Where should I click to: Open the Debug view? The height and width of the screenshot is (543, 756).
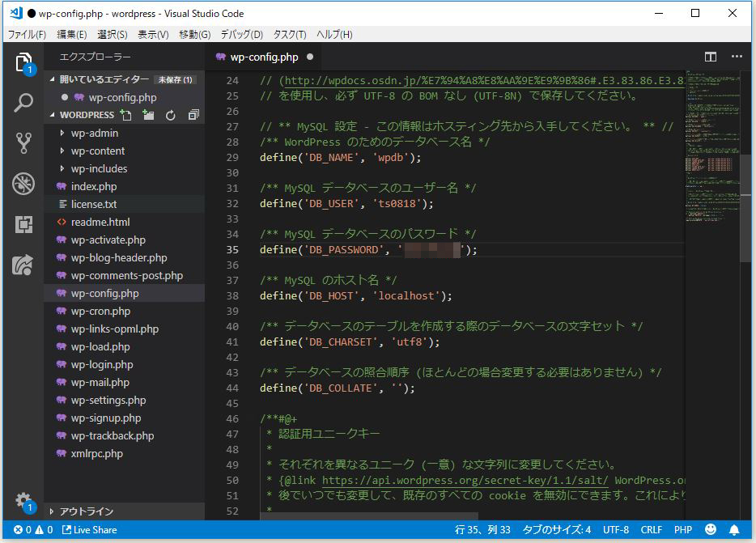coord(23,184)
